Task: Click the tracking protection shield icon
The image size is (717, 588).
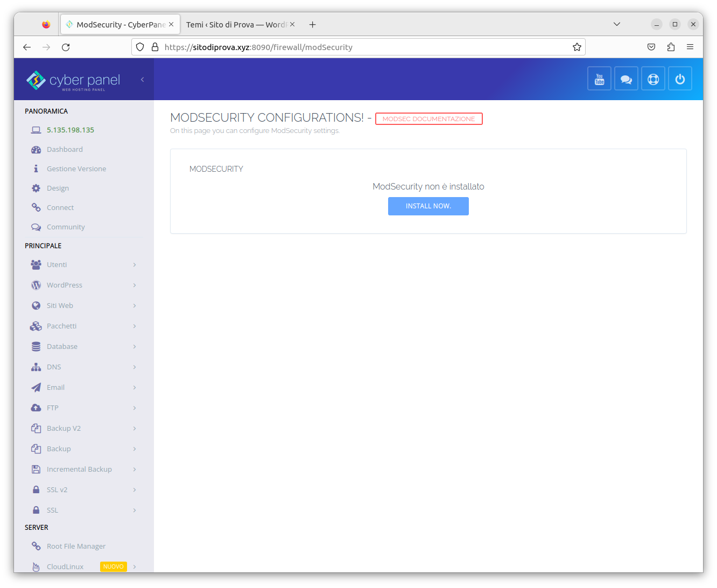Action: click(x=140, y=47)
